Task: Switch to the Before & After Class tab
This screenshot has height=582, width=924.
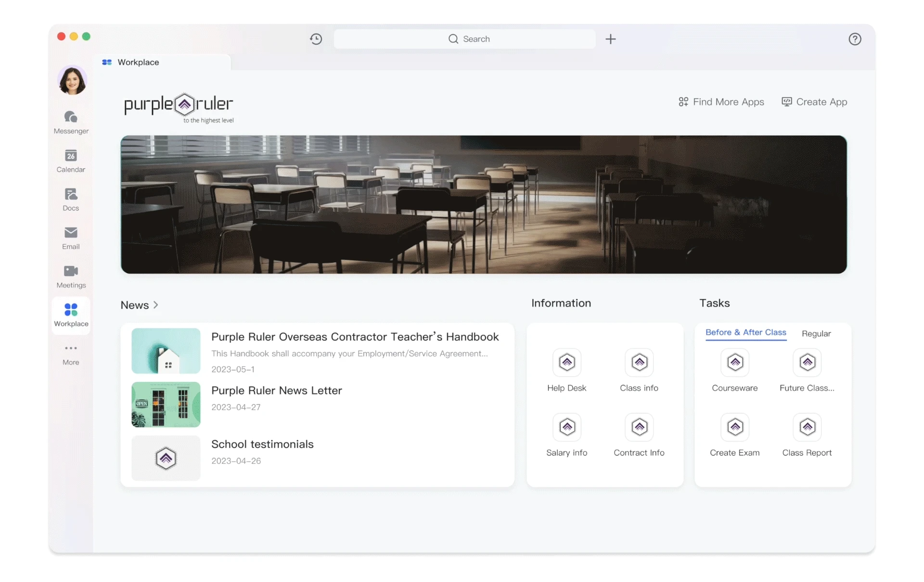Action: point(745,332)
